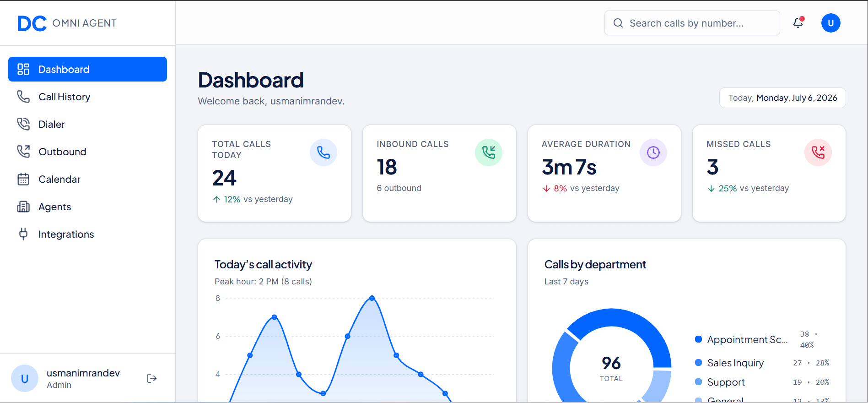868x403 pixels.
Task: Click the U avatar in sidebar footer
Action: 25,378
